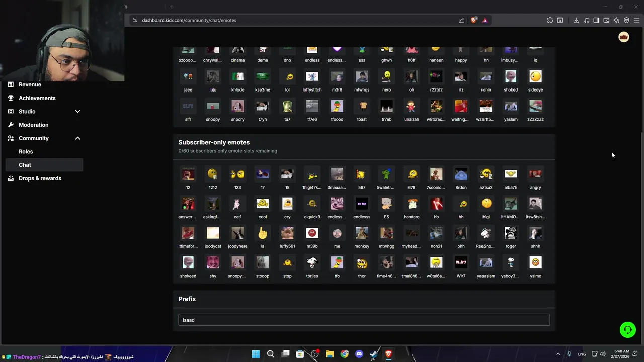644x362 pixels.
Task: Open the browser hamburger menu
Action: 636,20
